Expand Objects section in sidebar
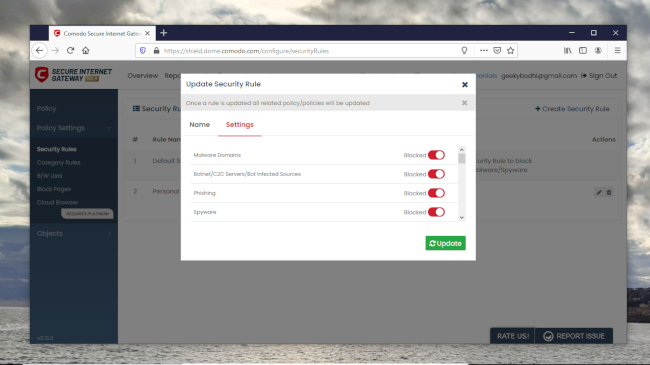 [x=74, y=234]
